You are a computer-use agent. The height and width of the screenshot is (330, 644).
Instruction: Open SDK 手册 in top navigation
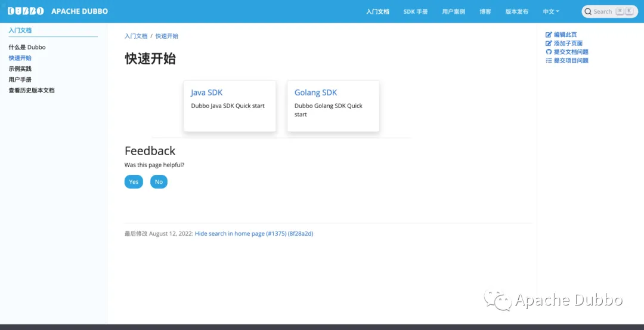pos(415,11)
